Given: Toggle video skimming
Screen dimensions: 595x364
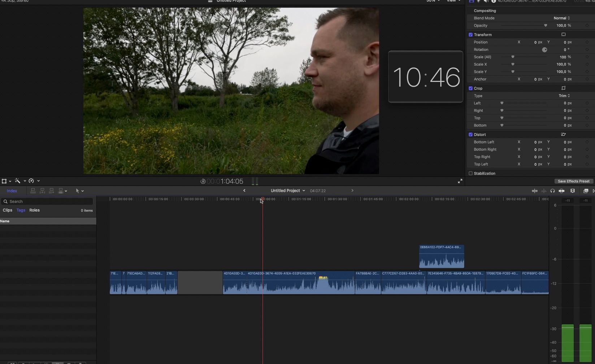Looking at the screenshot, I should (x=535, y=191).
